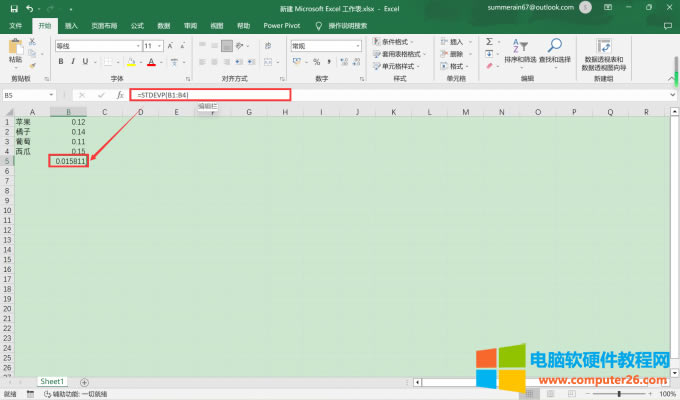Click the red font color button
Viewport: 680px width, 400px height.
[x=150, y=62]
